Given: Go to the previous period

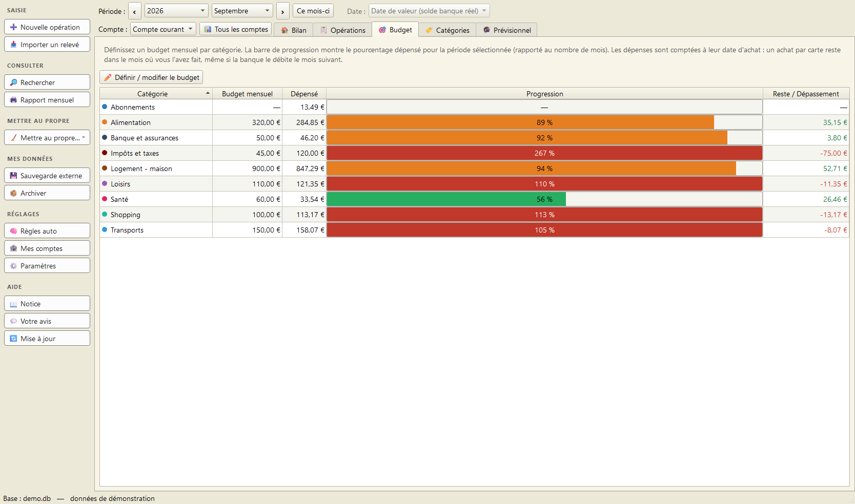Looking at the screenshot, I should 134,11.
